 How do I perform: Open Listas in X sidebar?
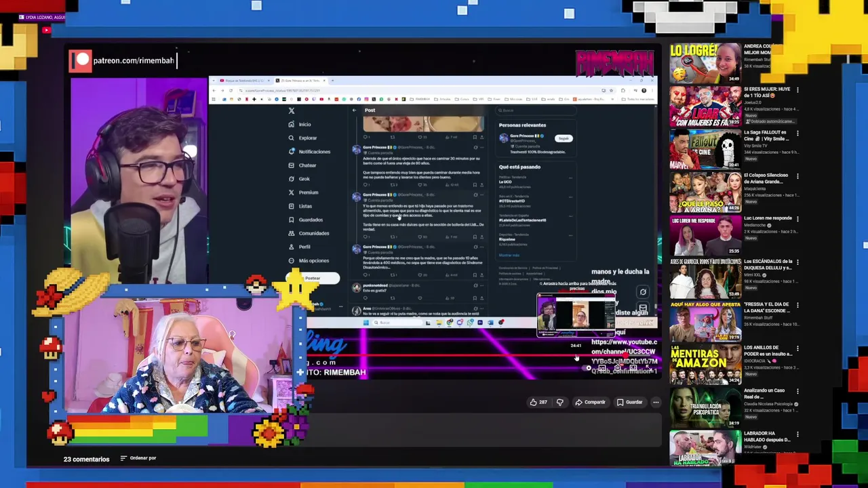coord(300,205)
